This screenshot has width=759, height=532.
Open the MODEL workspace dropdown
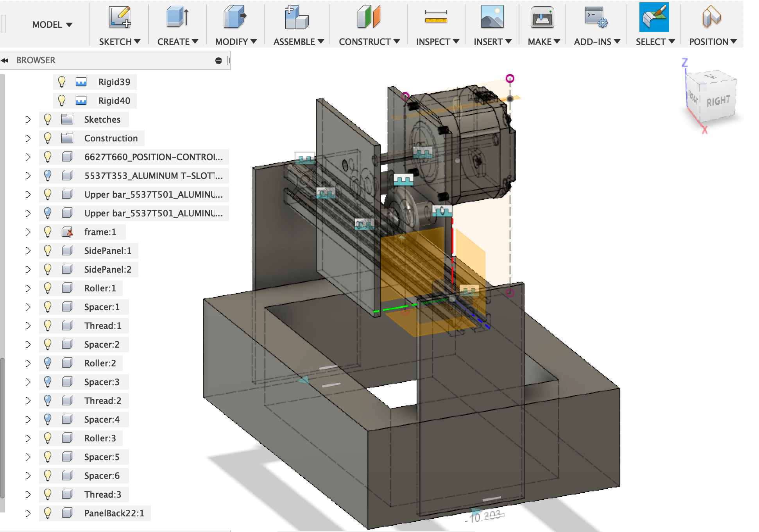[x=52, y=25]
